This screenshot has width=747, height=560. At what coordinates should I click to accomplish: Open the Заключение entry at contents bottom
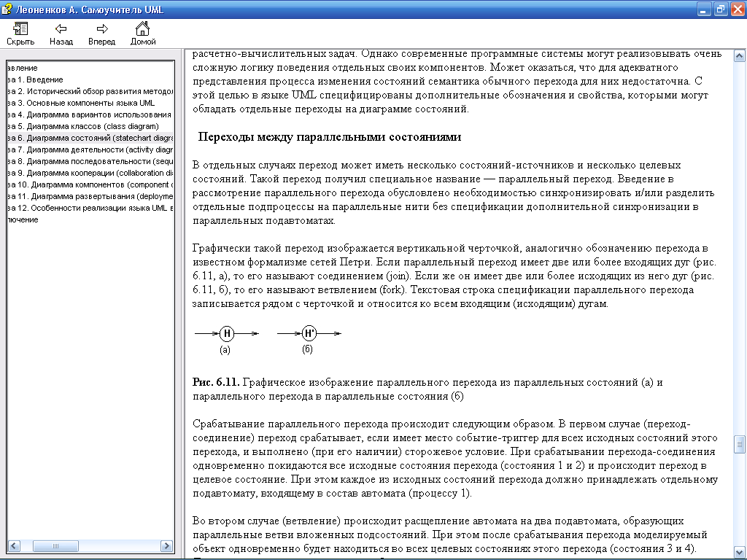coord(23,219)
